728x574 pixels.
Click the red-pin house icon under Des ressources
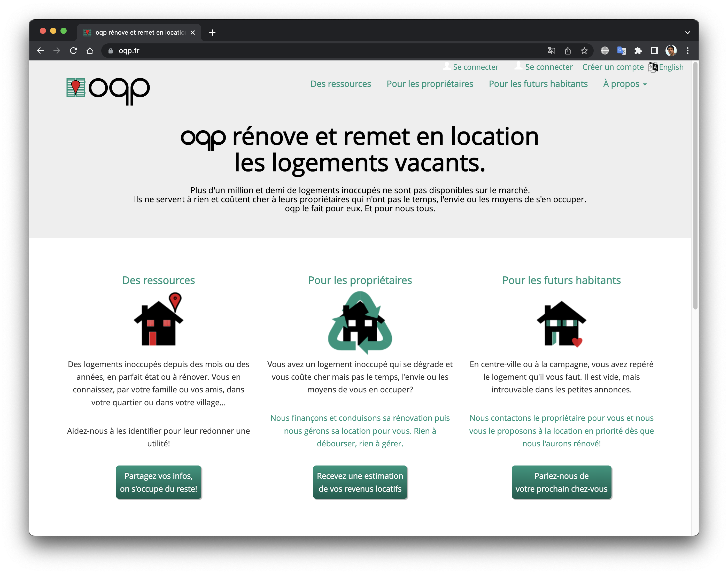click(158, 319)
